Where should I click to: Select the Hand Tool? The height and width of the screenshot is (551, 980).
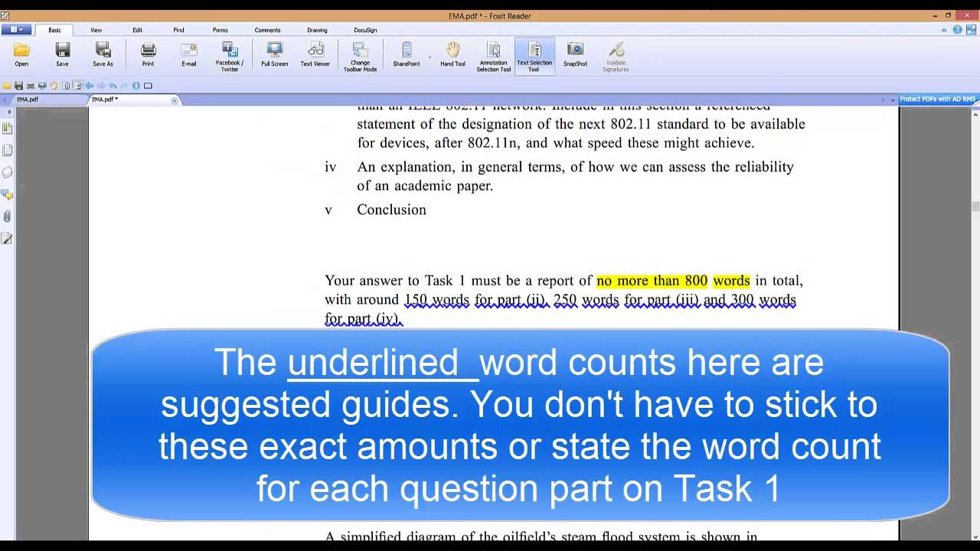click(452, 55)
